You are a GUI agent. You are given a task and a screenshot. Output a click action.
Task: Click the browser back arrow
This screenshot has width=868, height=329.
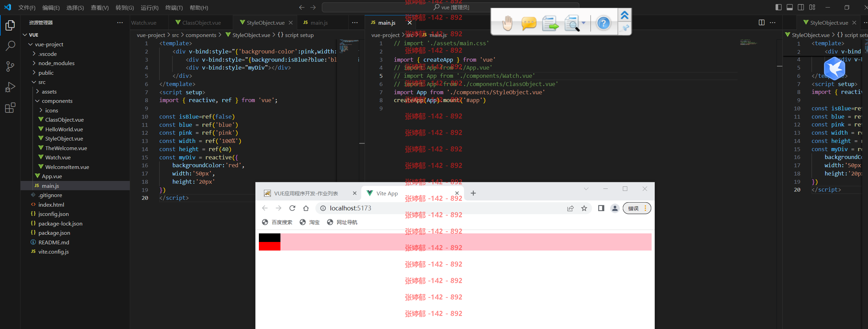[x=265, y=208]
